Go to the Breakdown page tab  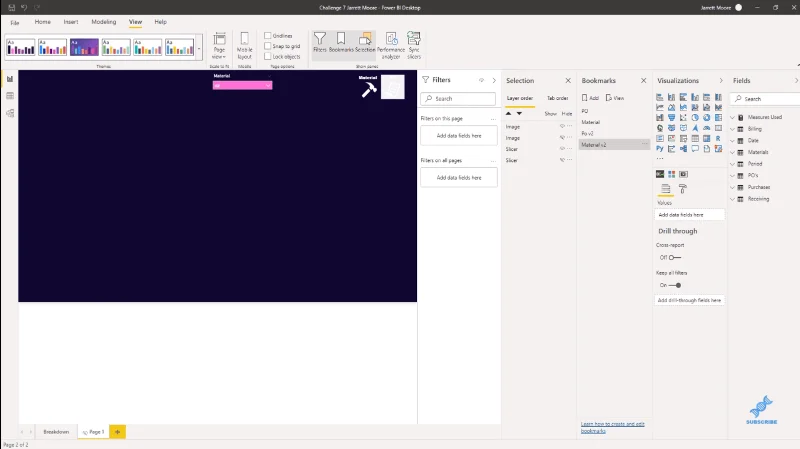click(56, 432)
